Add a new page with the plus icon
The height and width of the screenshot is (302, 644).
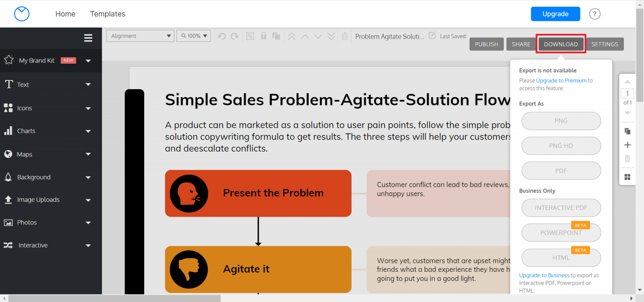[x=627, y=145]
